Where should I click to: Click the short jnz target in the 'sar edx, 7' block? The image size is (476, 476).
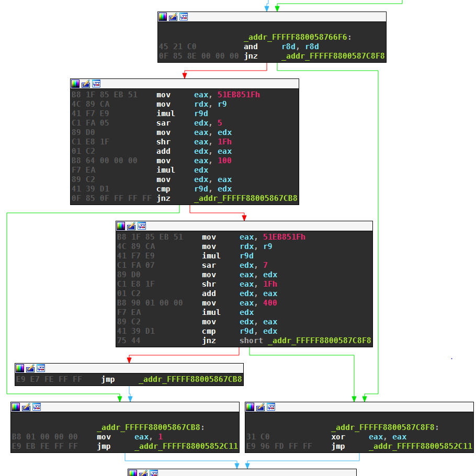point(319,341)
